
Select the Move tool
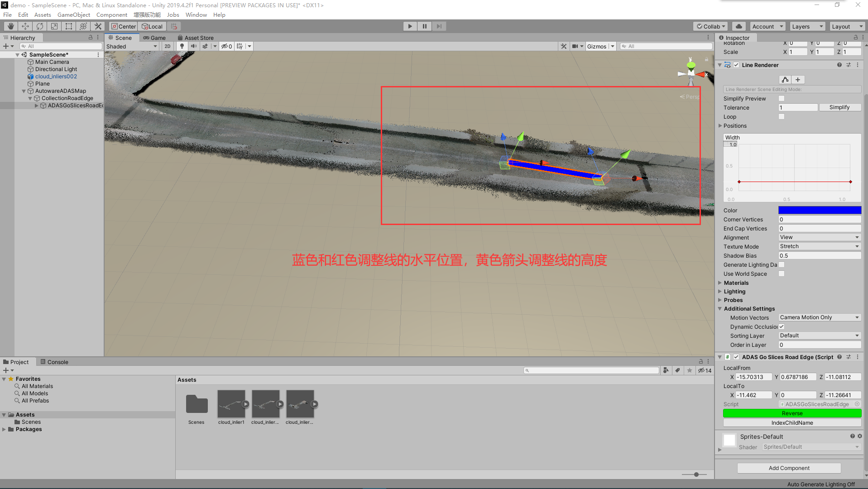coord(25,26)
